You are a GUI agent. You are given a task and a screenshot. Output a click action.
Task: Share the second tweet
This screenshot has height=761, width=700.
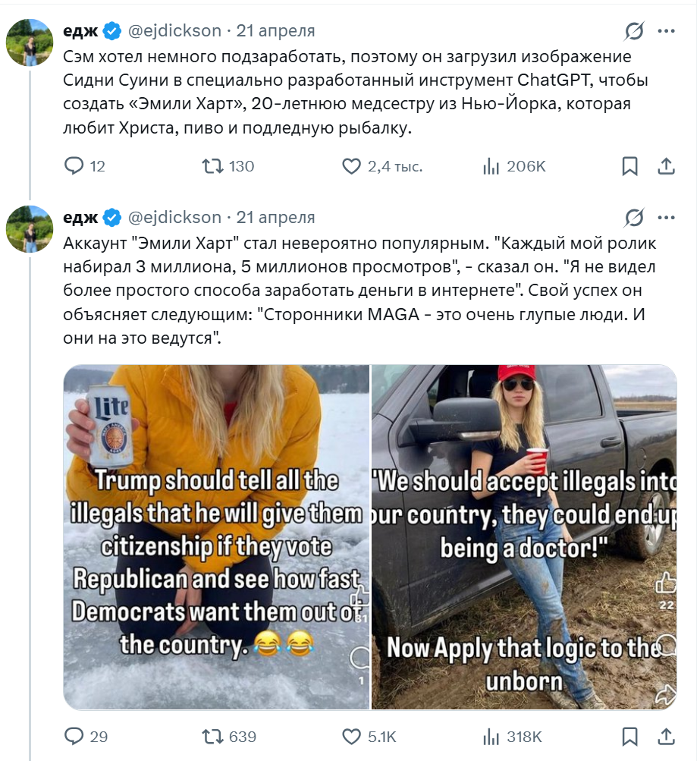(x=666, y=737)
